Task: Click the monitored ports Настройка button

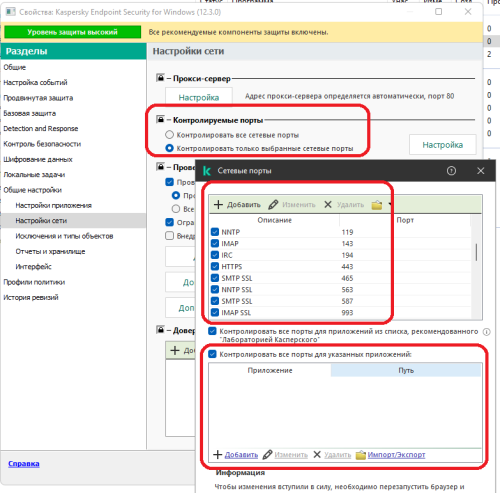Action: point(443,145)
